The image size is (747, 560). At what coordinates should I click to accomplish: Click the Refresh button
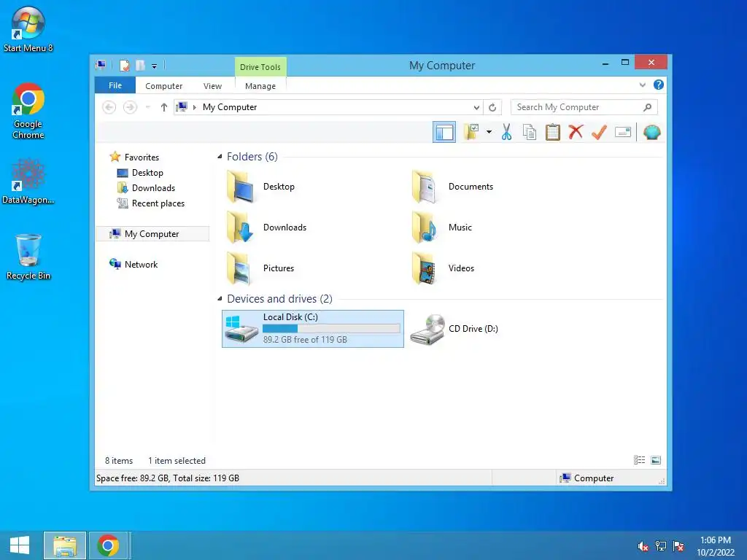492,108
